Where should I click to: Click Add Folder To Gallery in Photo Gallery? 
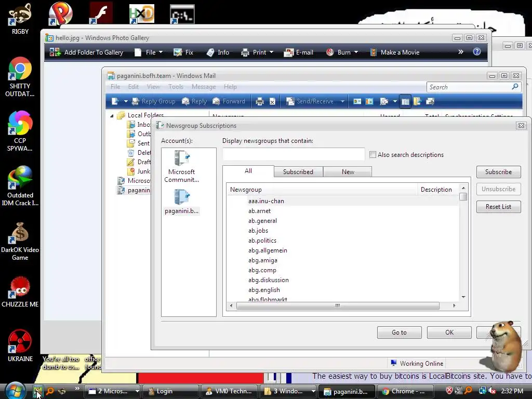click(87, 52)
